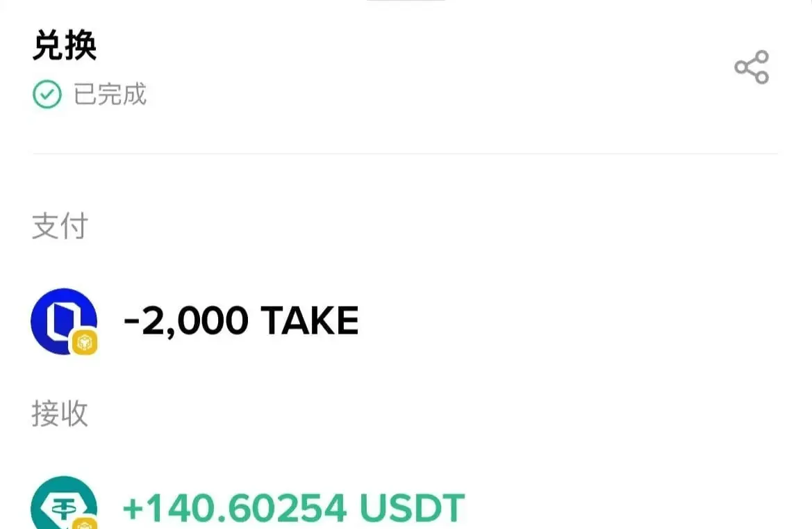
Task: Click the green plus sign before 140.60254
Action: tap(133, 509)
